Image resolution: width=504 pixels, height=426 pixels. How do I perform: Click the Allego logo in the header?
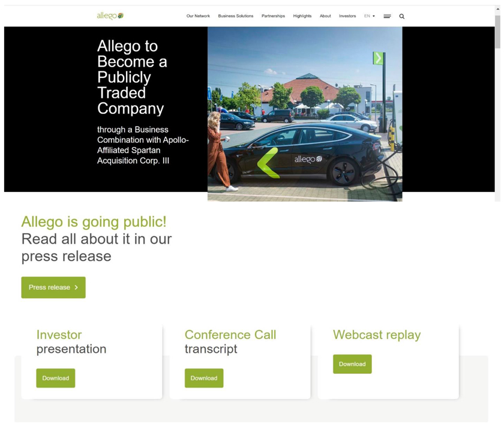pyautogui.click(x=110, y=16)
